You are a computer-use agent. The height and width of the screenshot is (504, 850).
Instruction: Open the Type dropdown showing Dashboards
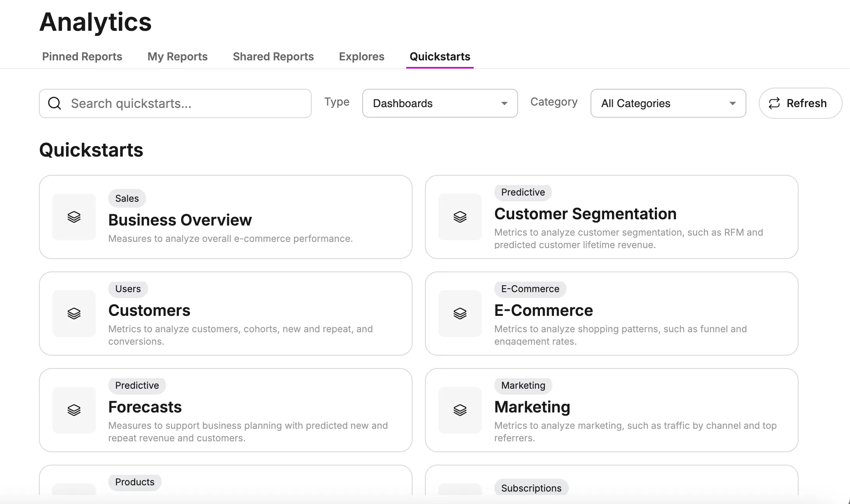(440, 103)
